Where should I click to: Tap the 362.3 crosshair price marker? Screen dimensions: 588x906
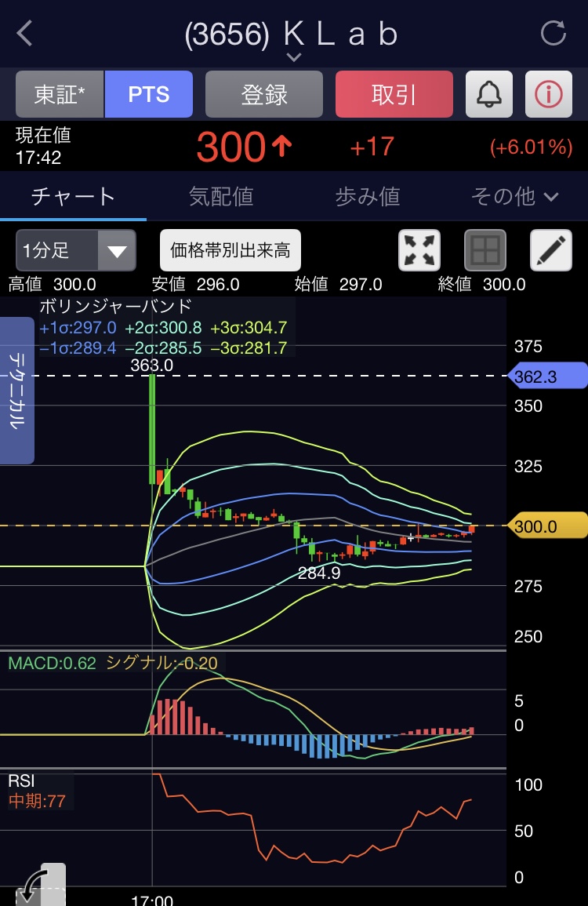coord(546,377)
